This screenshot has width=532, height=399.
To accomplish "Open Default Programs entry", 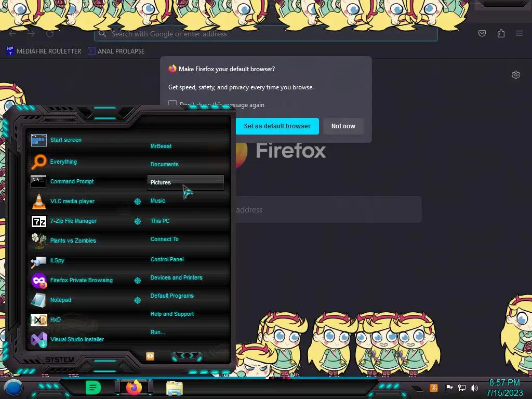I will coord(172,296).
